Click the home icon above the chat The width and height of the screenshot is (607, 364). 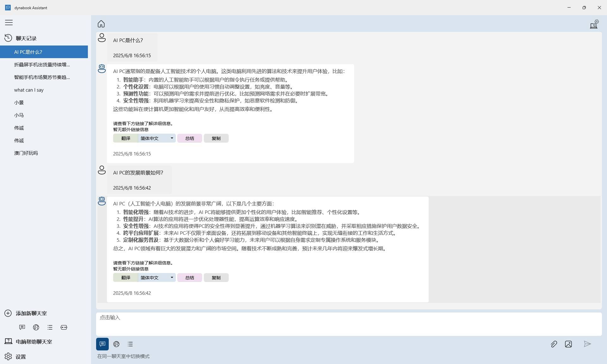(101, 24)
